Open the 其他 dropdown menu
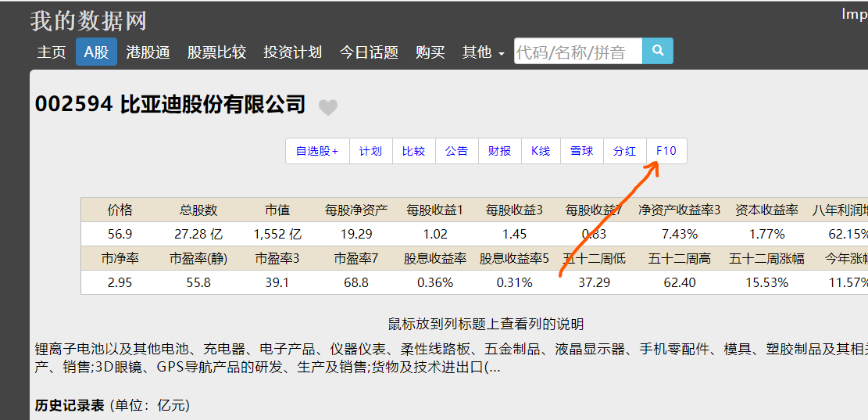The width and height of the screenshot is (868, 420). coord(484,52)
